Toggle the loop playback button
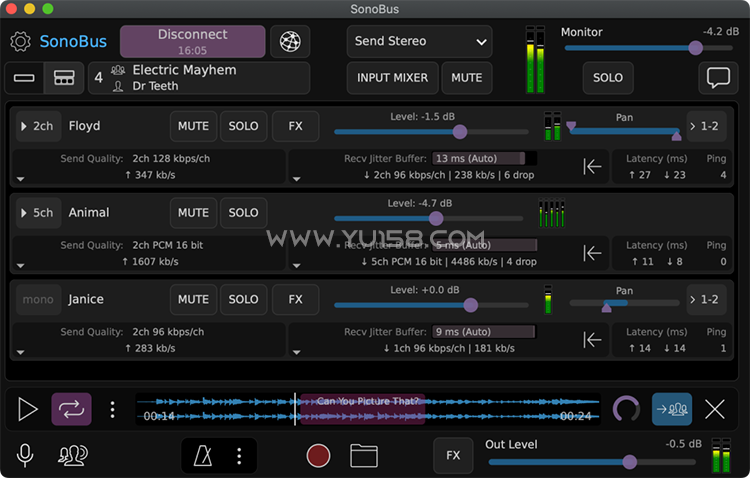750x478 pixels. click(x=71, y=410)
